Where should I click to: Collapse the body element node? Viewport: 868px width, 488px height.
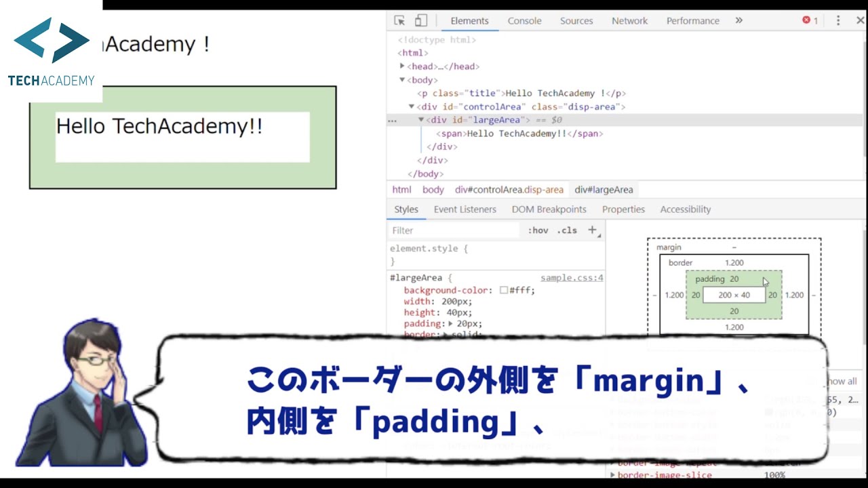click(x=402, y=79)
